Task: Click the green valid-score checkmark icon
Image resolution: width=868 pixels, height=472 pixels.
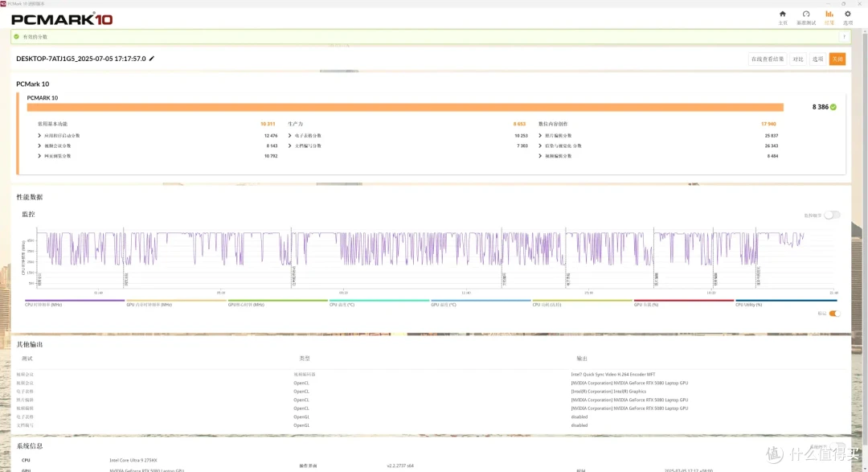Action: [x=17, y=36]
